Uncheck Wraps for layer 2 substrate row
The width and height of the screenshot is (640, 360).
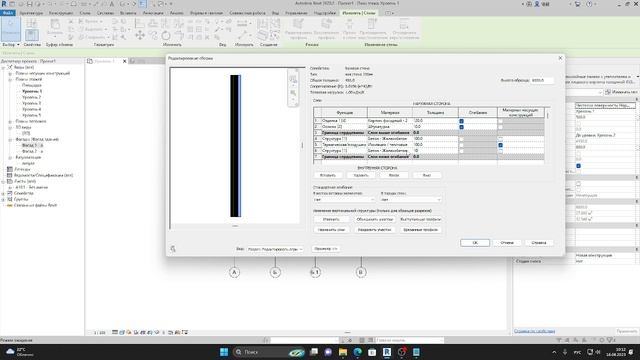[x=461, y=127]
